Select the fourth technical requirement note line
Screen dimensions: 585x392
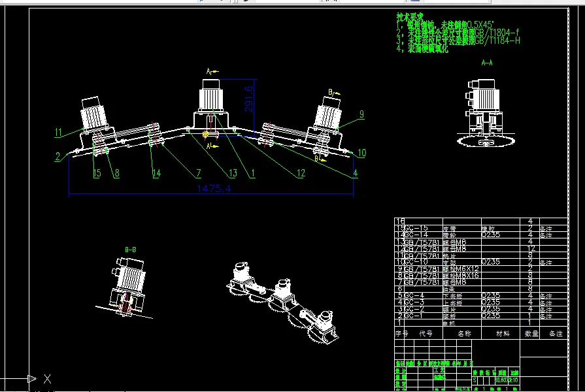[x=422, y=49]
